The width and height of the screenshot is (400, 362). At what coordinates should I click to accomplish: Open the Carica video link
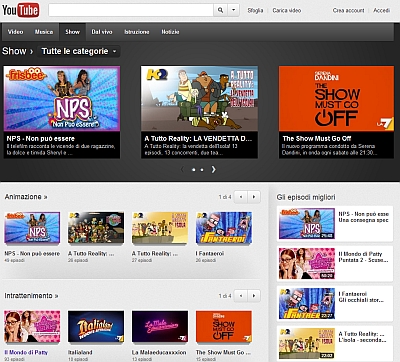[x=287, y=10]
